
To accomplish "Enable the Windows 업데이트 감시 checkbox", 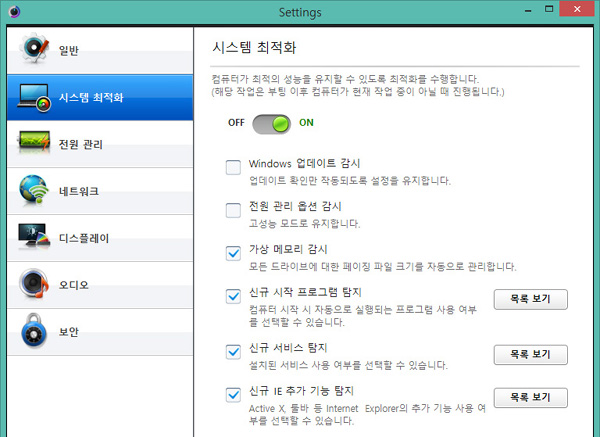I will point(233,167).
